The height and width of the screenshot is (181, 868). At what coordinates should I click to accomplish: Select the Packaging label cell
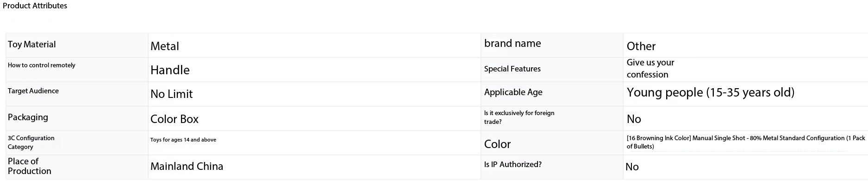pyautogui.click(x=77, y=118)
